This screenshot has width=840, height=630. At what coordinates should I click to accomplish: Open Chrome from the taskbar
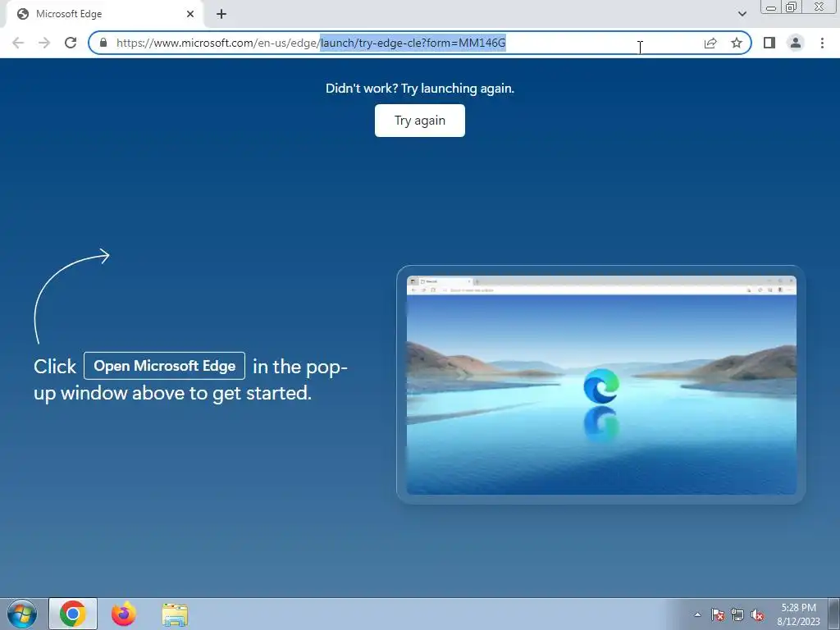click(73, 614)
